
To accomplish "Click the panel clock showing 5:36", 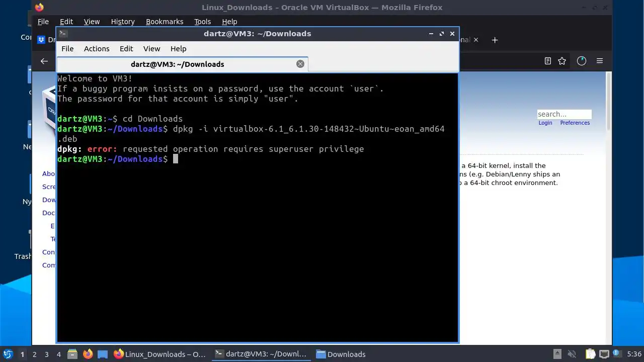I will pyautogui.click(x=634, y=354).
